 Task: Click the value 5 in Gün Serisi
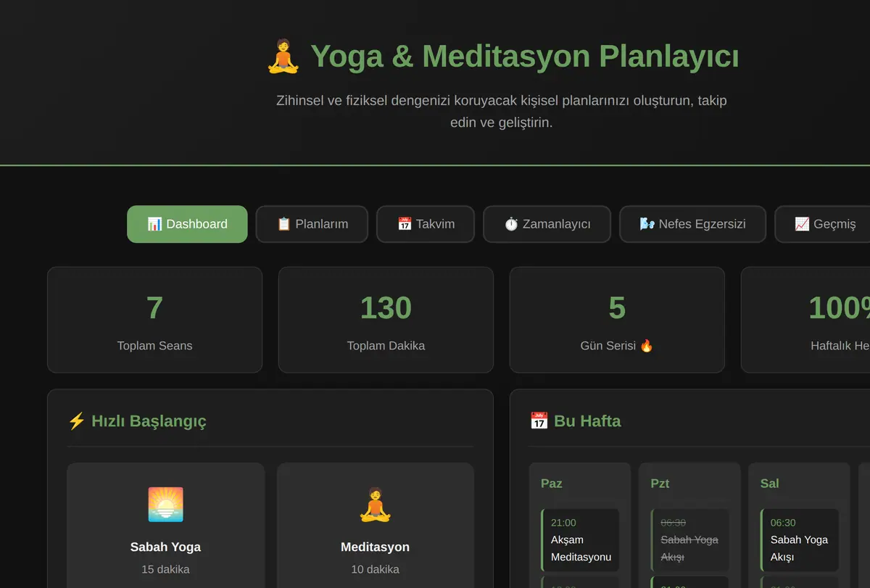click(x=617, y=308)
